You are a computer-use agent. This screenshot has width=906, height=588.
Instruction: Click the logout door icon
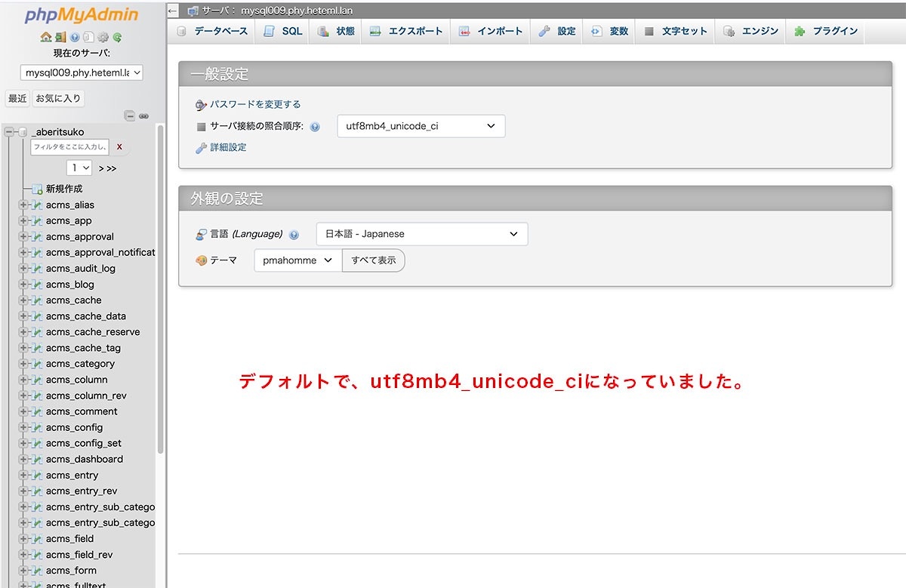coord(60,37)
